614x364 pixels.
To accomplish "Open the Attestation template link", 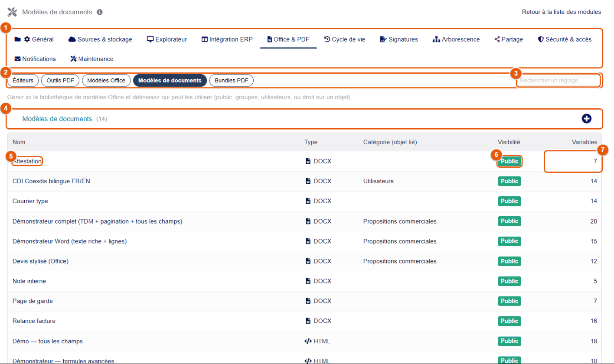I will click(27, 161).
